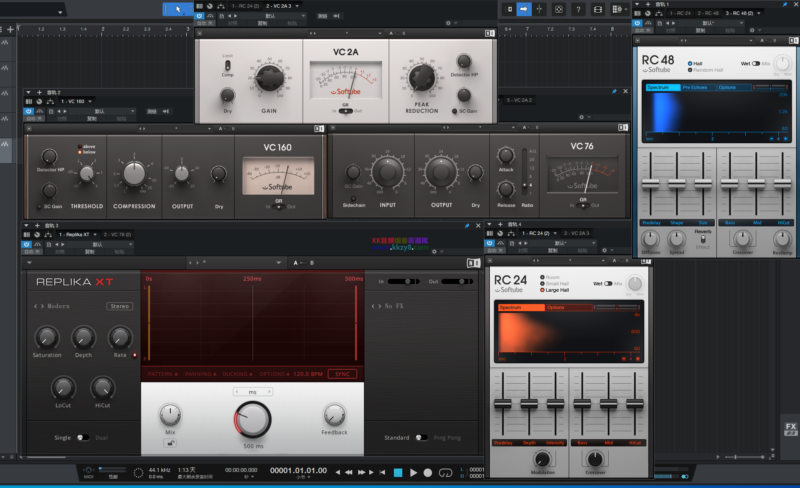Switch the Single/Dual toggle in Replika XT

coord(83,437)
